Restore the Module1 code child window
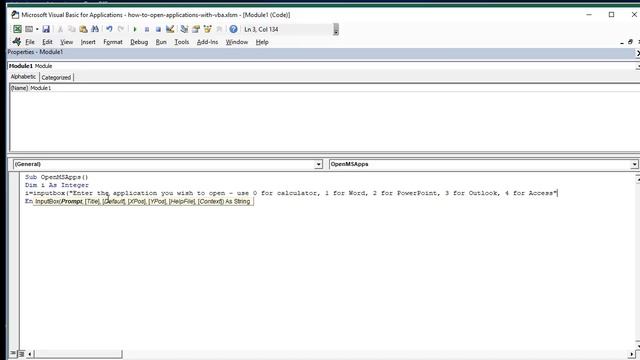Viewport: 640px width, 360px height. coord(630,42)
